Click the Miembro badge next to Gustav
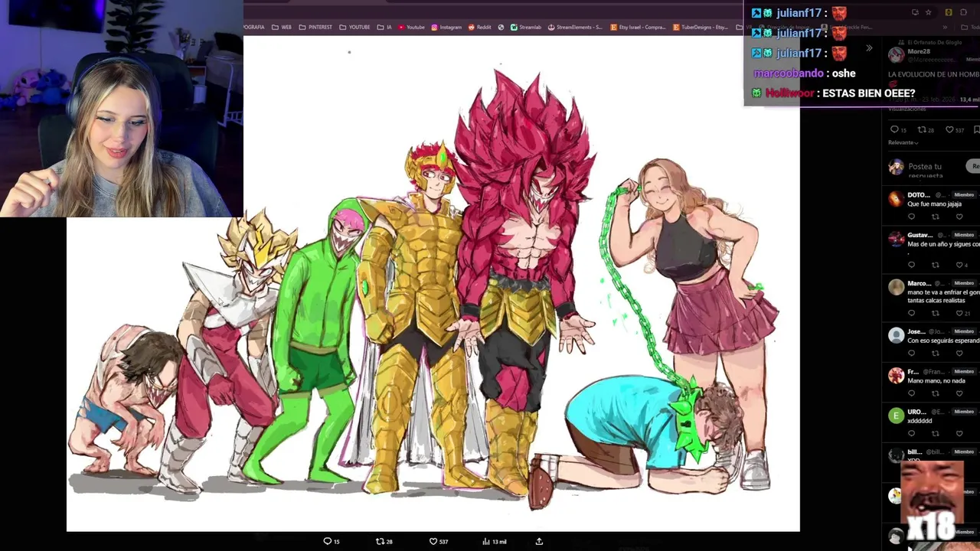The height and width of the screenshot is (551, 980). [x=964, y=235]
